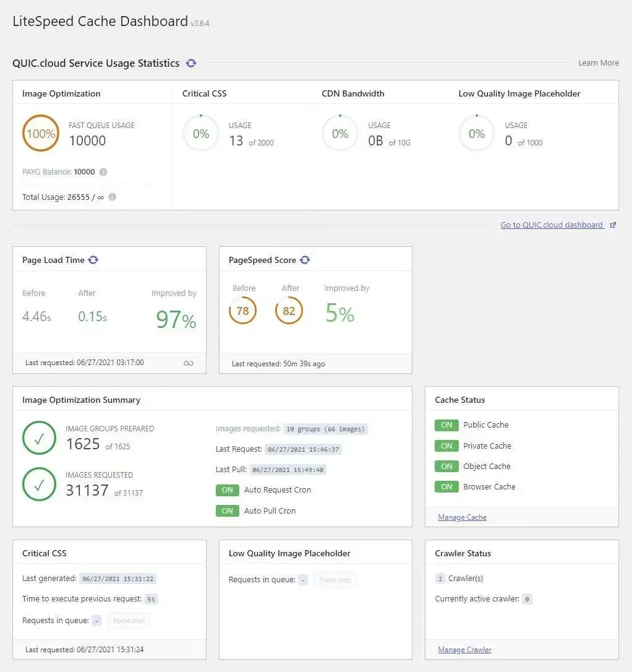632x672 pixels.
Task: Click the Images Requested checkmark circle
Action: click(x=39, y=484)
